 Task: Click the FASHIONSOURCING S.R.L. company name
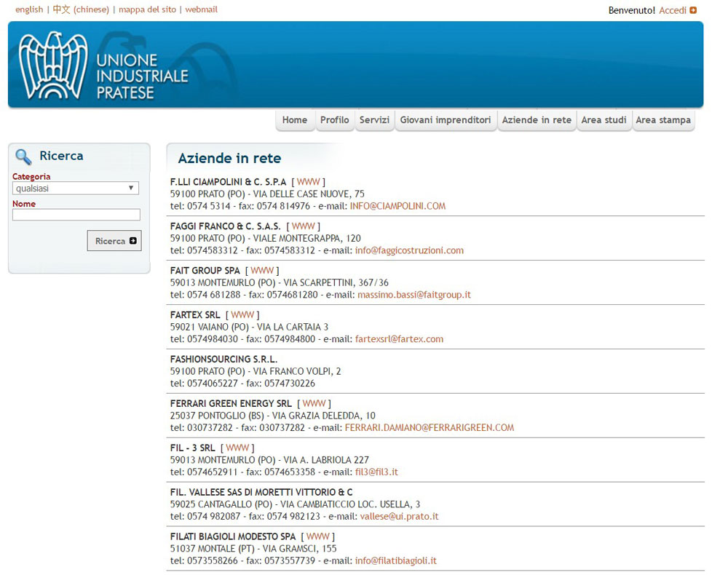click(223, 360)
